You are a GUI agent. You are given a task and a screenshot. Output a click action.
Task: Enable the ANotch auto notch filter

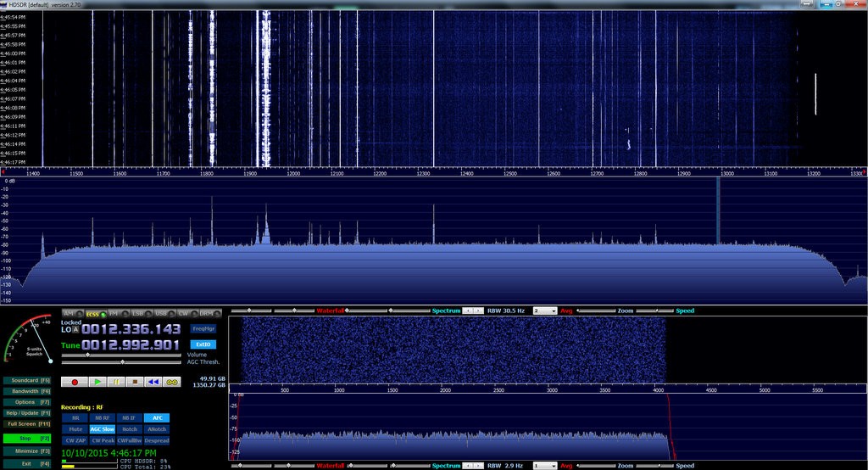click(157, 429)
